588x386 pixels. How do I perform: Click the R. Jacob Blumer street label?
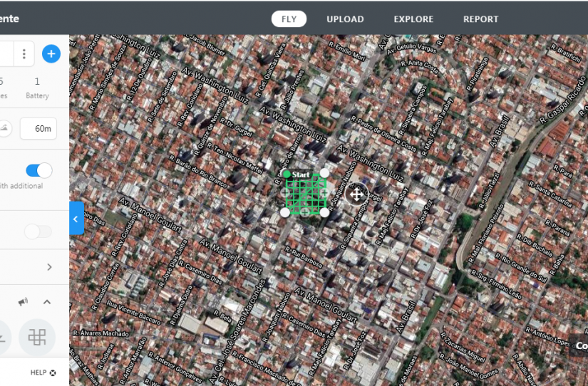click(x=205, y=46)
